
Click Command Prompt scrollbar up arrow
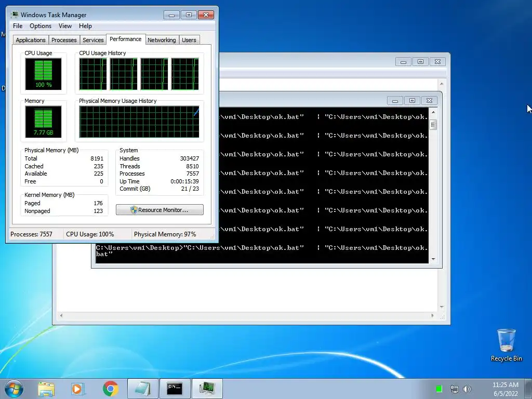point(433,112)
